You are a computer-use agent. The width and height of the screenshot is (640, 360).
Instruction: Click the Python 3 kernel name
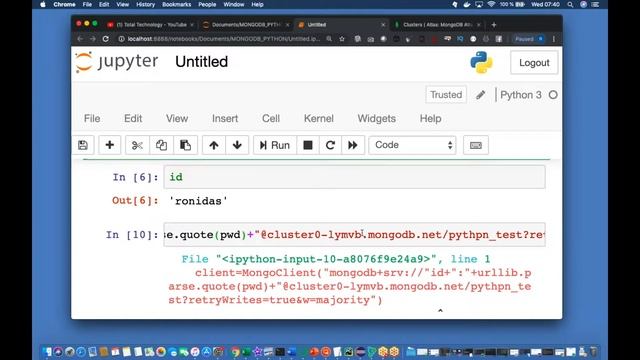point(521,95)
